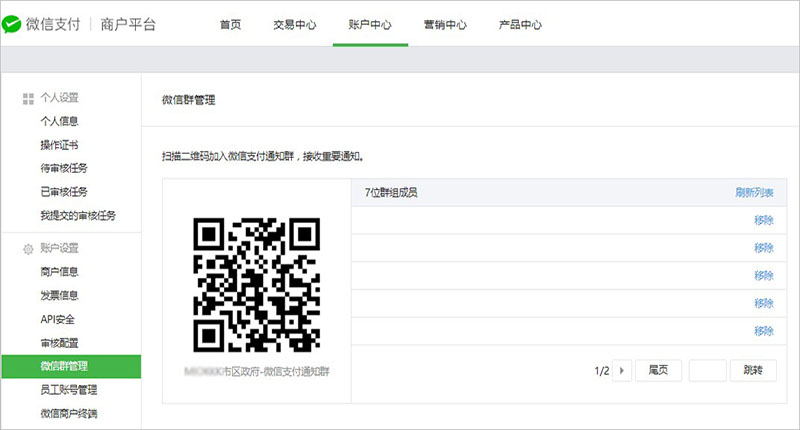The image size is (800, 430).
Task: Open 微信商户终端 sidebar item
Action: tap(68, 413)
